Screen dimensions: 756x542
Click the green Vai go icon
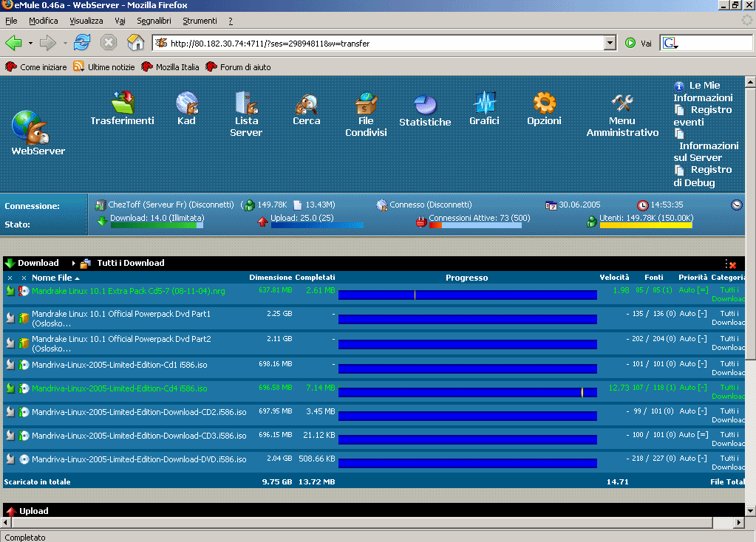coord(630,43)
